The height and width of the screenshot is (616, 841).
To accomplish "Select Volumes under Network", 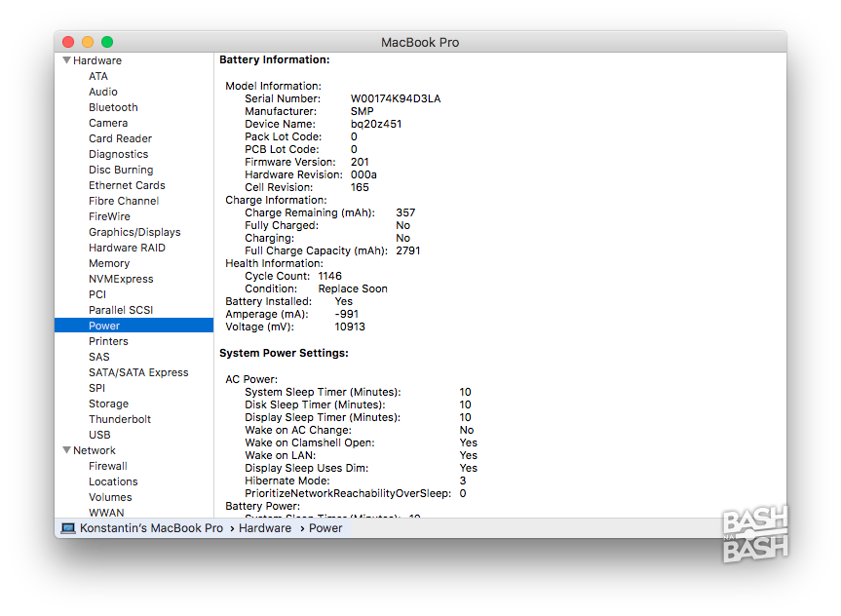I will [x=110, y=497].
